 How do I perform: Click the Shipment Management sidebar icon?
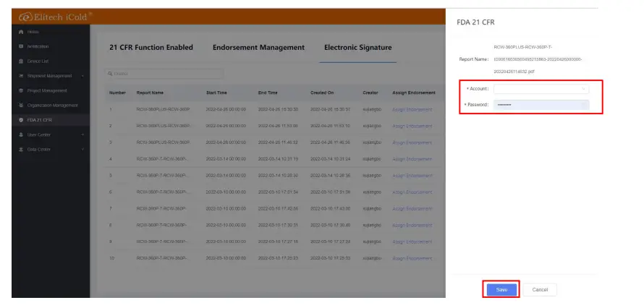(x=21, y=76)
